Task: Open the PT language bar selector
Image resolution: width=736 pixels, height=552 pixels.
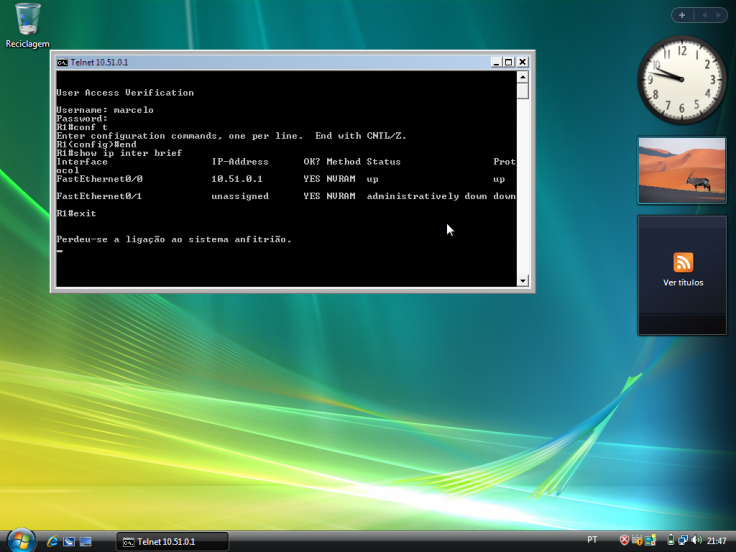Action: coord(592,540)
